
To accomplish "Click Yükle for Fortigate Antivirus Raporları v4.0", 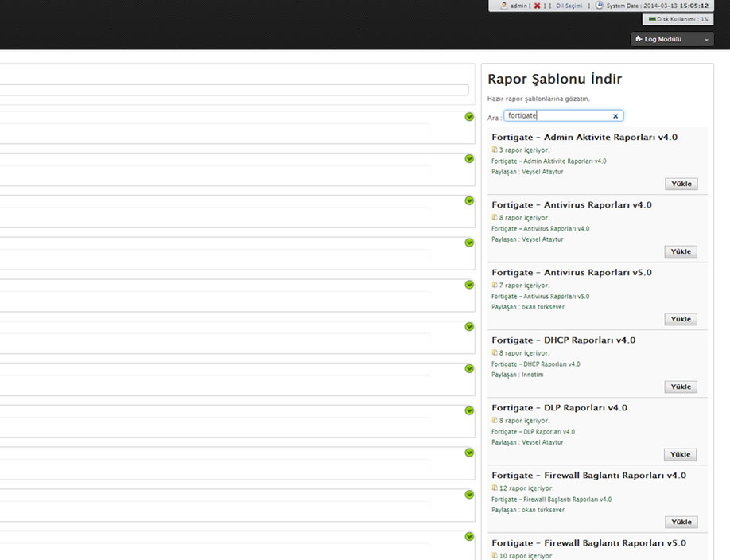I will (681, 251).
